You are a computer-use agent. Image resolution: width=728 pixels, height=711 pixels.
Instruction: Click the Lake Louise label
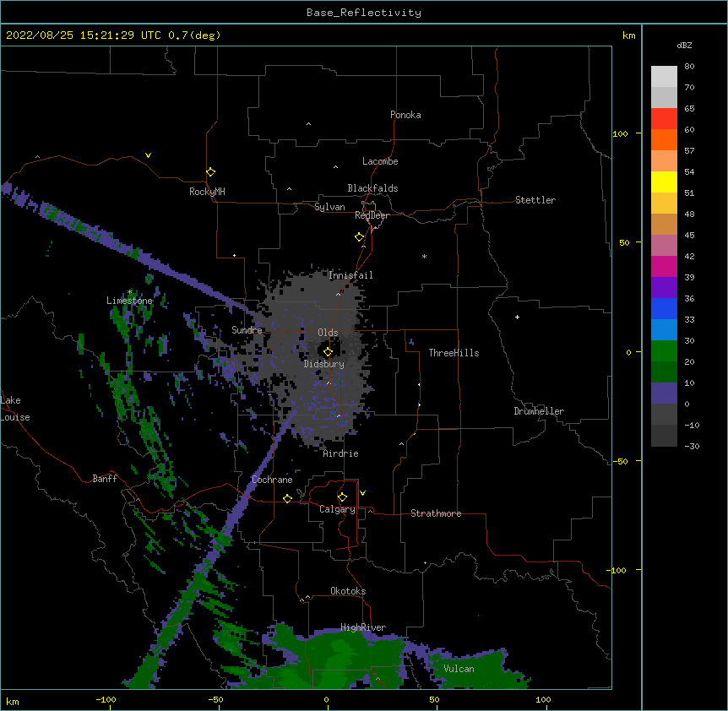[15, 409]
